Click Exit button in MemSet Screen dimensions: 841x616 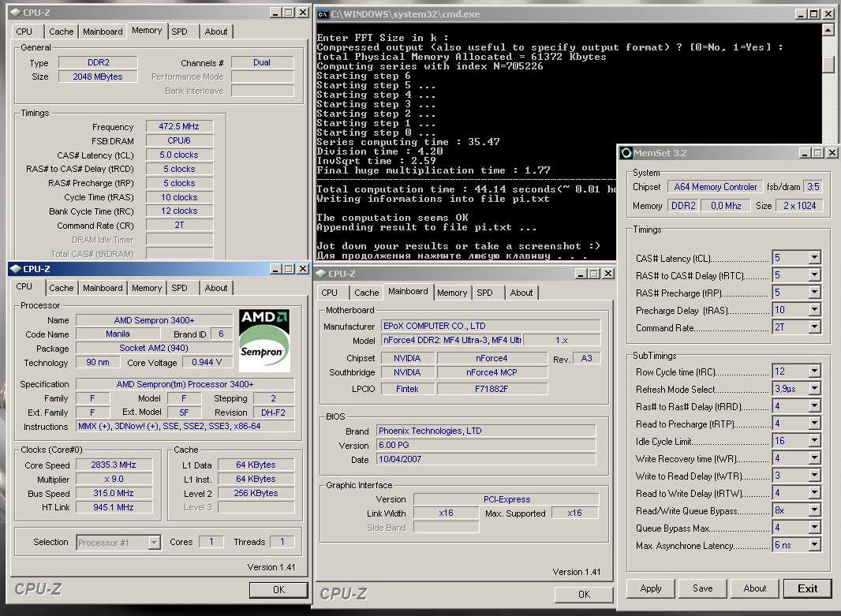coord(807,588)
